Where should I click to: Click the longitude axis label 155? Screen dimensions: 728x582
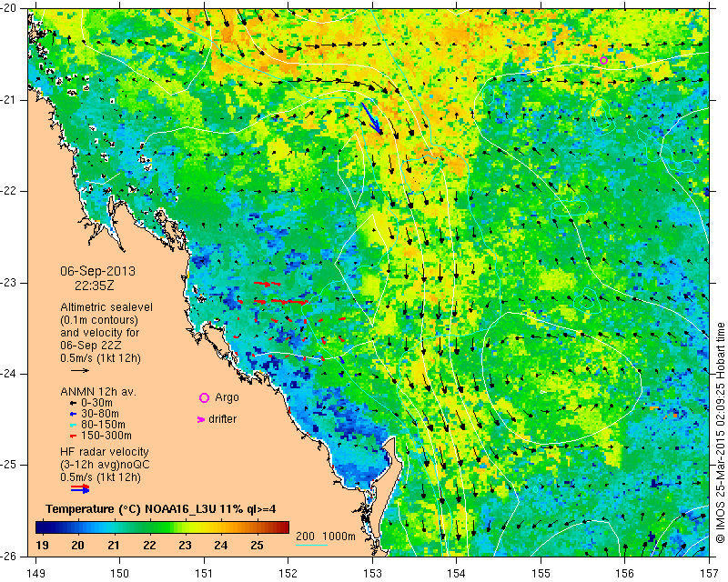(x=541, y=575)
